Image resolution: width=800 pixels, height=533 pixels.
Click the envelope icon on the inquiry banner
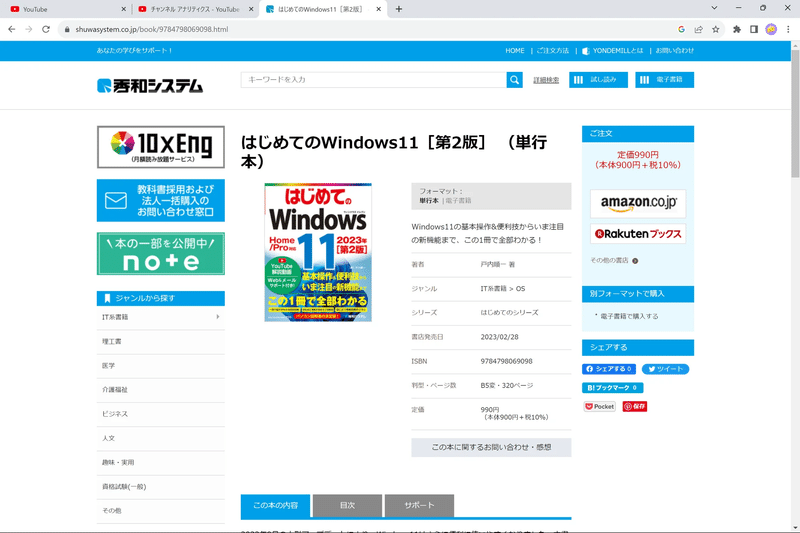coord(116,200)
